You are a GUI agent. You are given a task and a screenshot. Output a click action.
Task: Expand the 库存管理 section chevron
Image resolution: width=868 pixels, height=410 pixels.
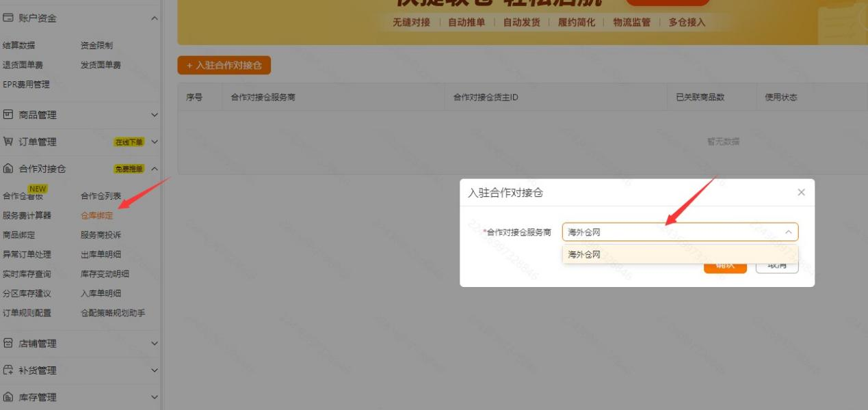tap(154, 398)
